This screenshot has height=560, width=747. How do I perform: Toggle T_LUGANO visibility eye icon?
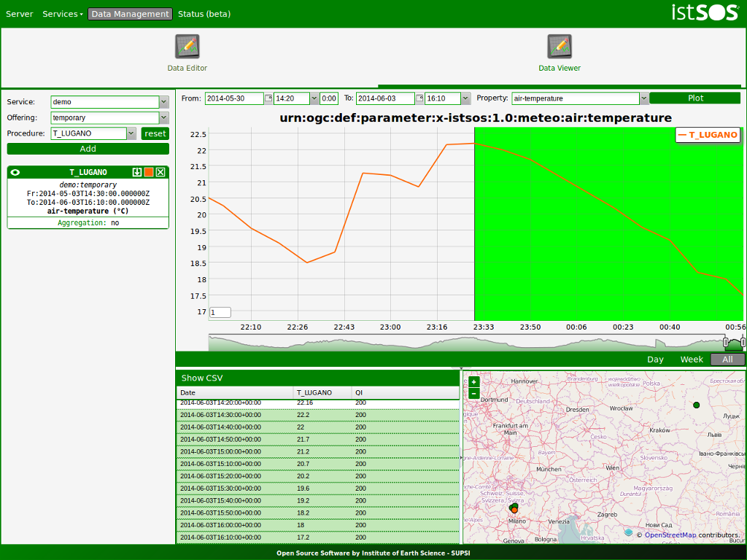click(15, 172)
